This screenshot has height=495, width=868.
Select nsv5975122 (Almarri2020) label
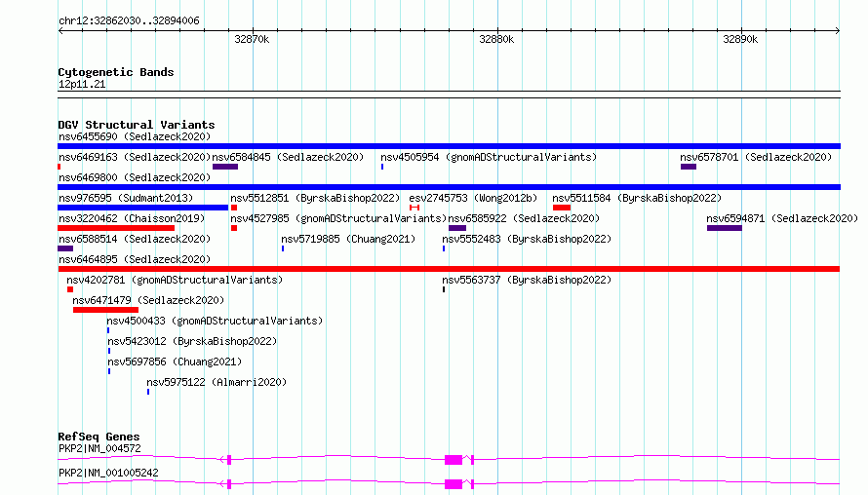click(x=217, y=382)
